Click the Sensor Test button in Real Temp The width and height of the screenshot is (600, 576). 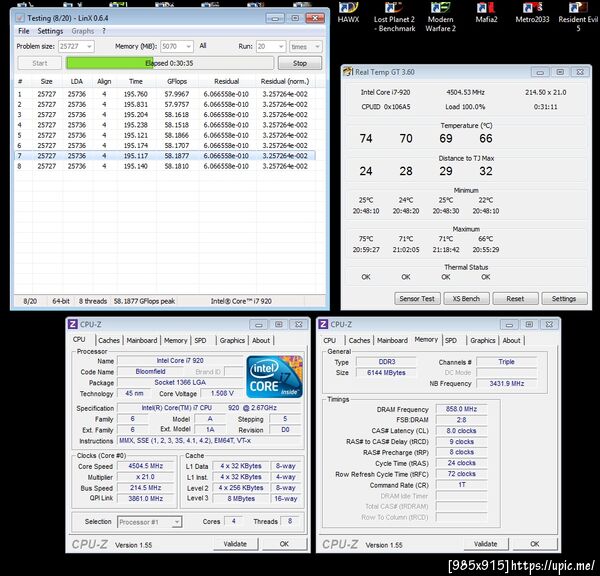pos(417,299)
